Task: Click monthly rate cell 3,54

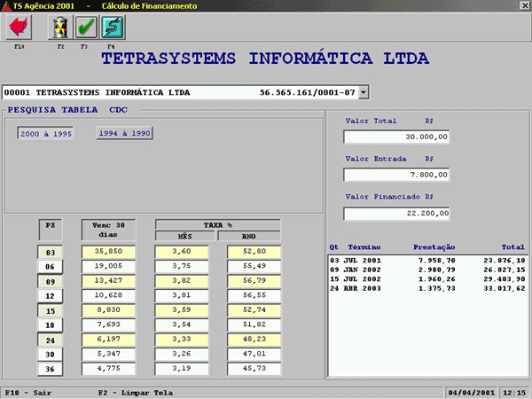Action: 182,325
